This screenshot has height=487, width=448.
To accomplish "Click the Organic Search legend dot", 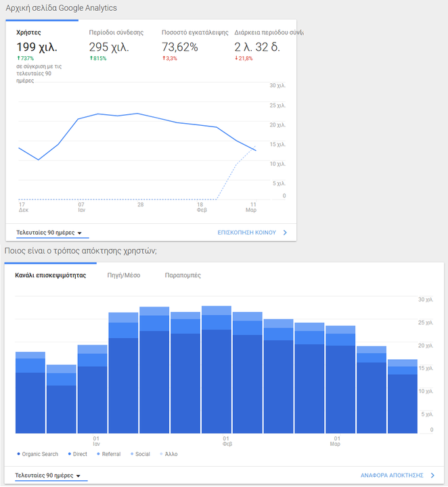I will (x=19, y=454).
